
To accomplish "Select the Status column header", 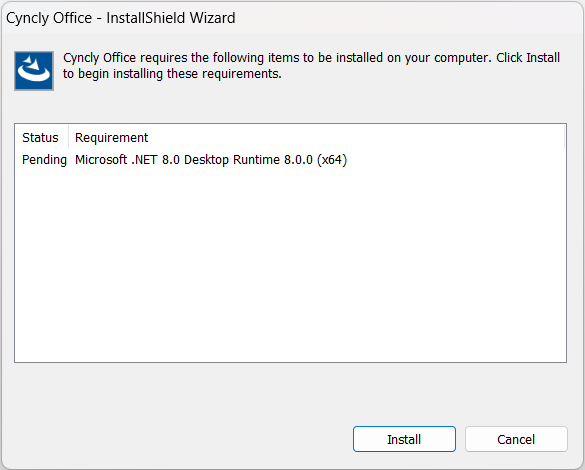I will click(x=41, y=138).
